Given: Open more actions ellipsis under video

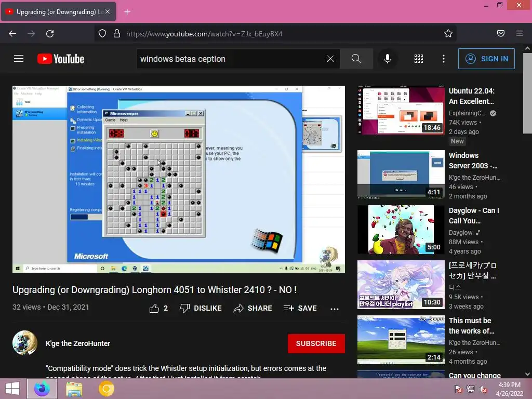Looking at the screenshot, I should pos(335,309).
